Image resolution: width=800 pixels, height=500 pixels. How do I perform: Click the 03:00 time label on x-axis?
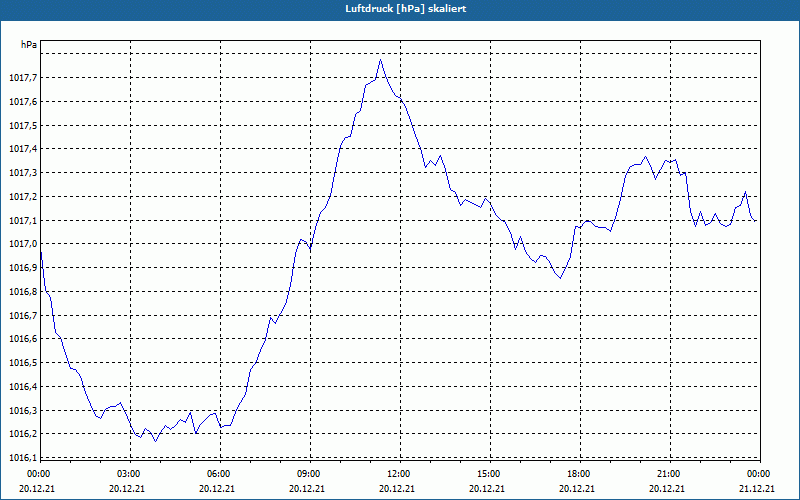point(130,474)
